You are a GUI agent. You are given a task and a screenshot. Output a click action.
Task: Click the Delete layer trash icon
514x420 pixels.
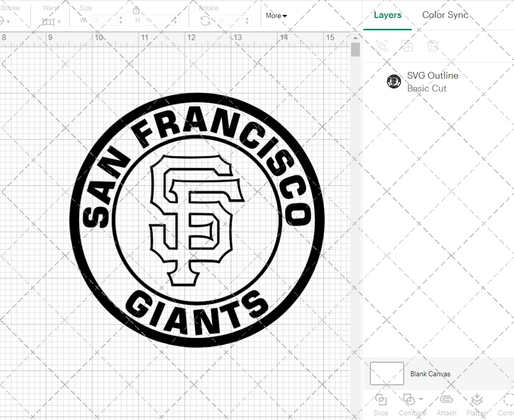[x=433, y=46]
